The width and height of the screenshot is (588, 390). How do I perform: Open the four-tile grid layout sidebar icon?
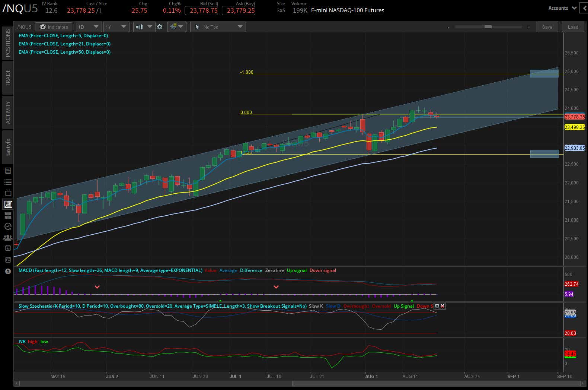(8, 215)
